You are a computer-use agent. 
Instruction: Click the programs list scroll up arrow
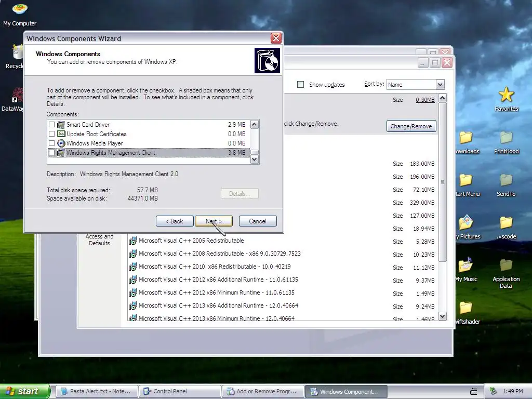pos(443,98)
